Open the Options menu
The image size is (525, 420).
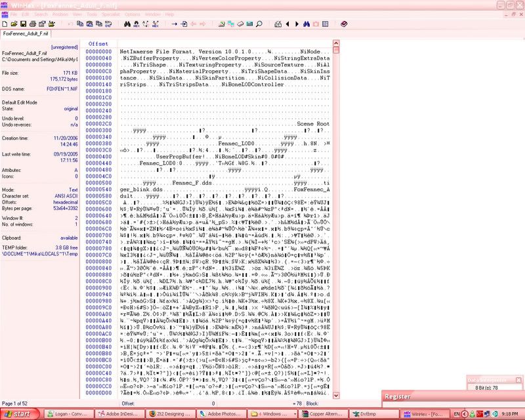tap(132, 14)
